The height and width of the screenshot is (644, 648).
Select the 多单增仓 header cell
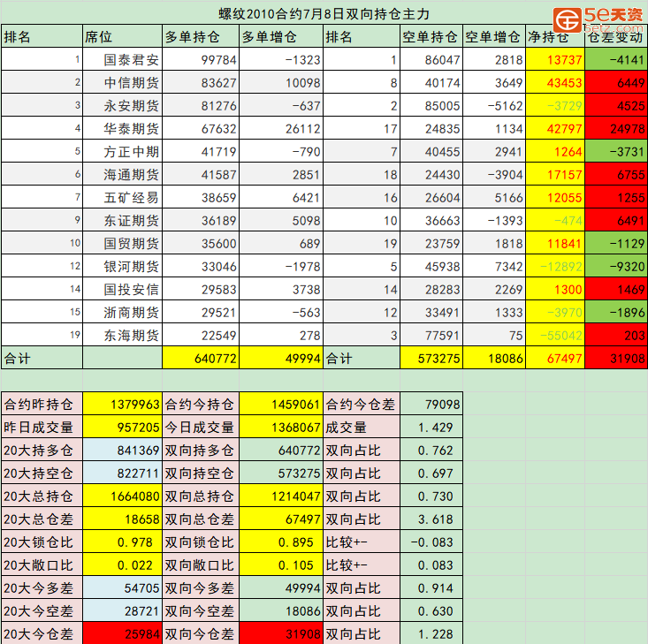(281, 37)
